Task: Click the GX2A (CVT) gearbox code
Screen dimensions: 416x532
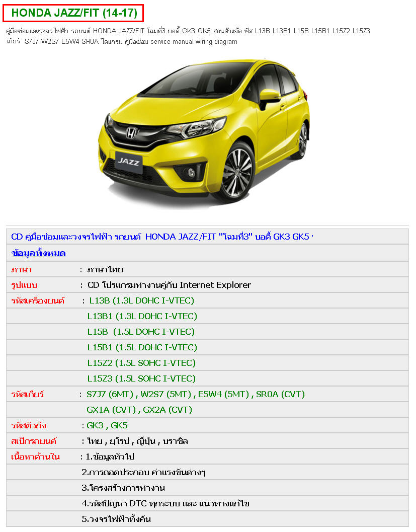Action: coord(168,410)
